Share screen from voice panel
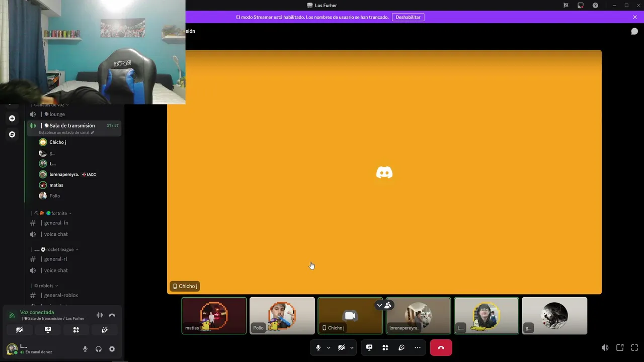 (x=48, y=330)
